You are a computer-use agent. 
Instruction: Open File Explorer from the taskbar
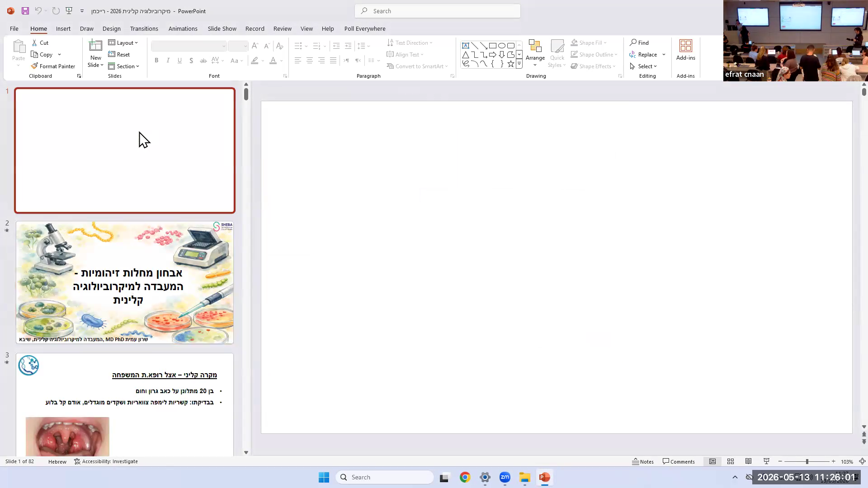tap(525, 477)
